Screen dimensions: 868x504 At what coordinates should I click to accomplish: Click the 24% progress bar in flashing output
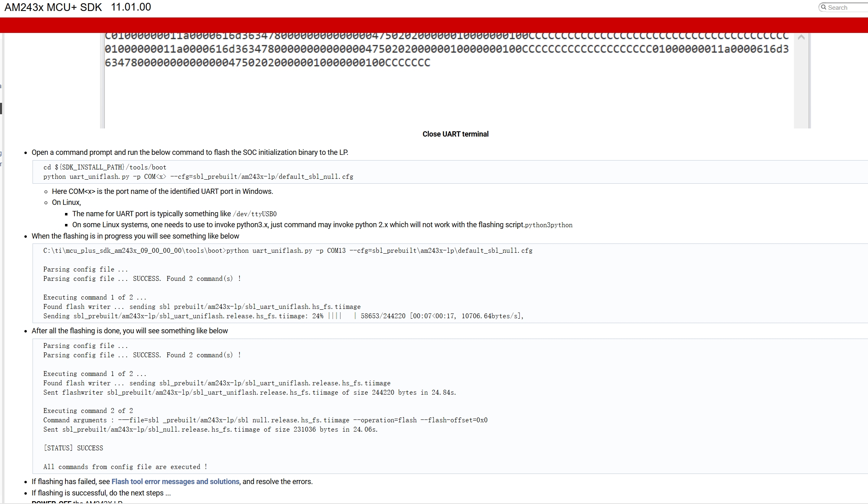click(x=341, y=316)
